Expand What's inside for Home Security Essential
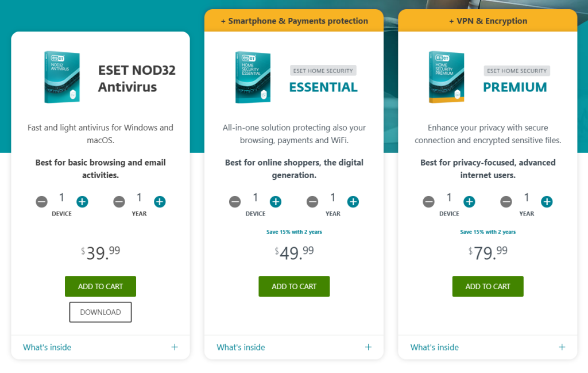The image size is (588, 373). click(x=240, y=347)
